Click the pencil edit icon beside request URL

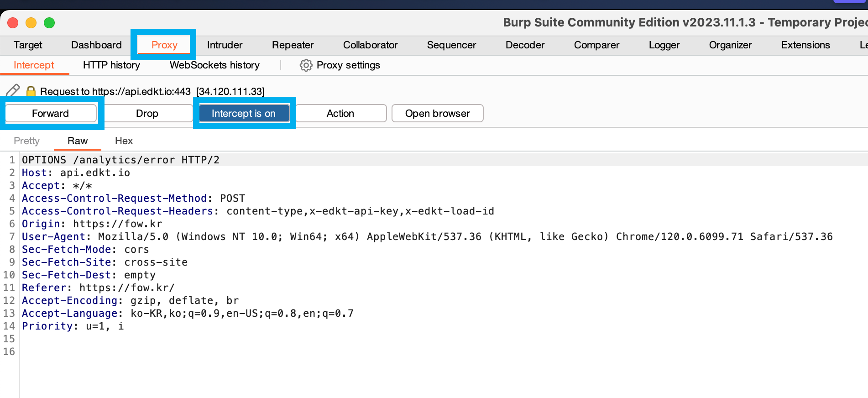13,90
